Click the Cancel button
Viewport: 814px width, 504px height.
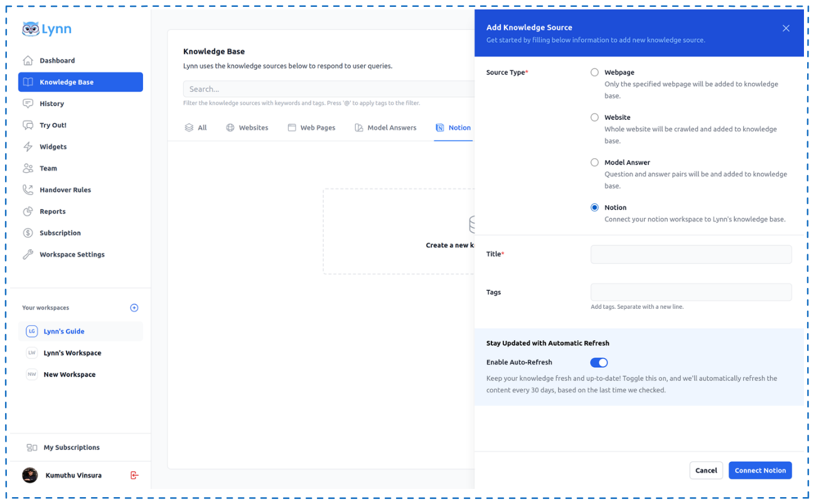(x=706, y=470)
